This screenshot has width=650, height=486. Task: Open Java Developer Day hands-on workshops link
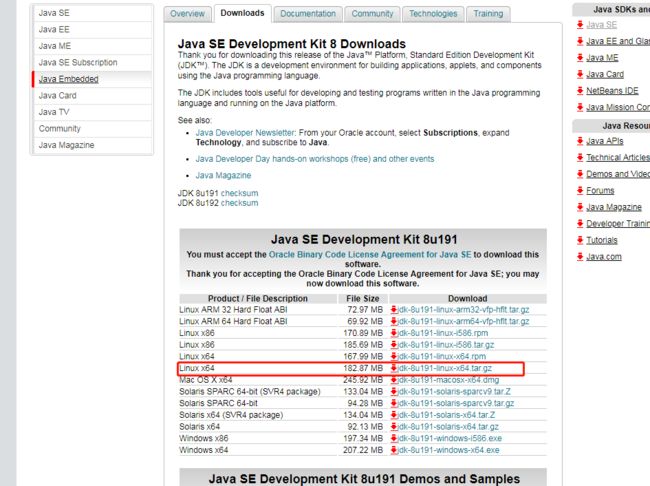point(315,159)
